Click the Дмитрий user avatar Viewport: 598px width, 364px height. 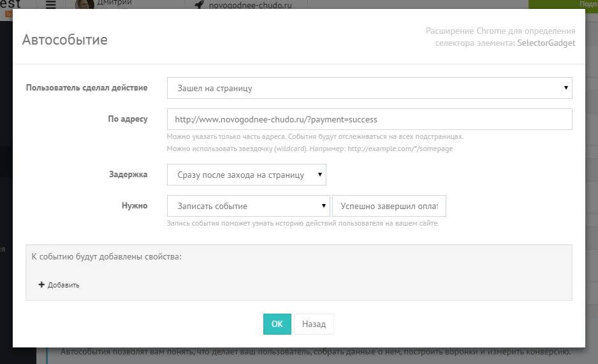coord(84,4)
